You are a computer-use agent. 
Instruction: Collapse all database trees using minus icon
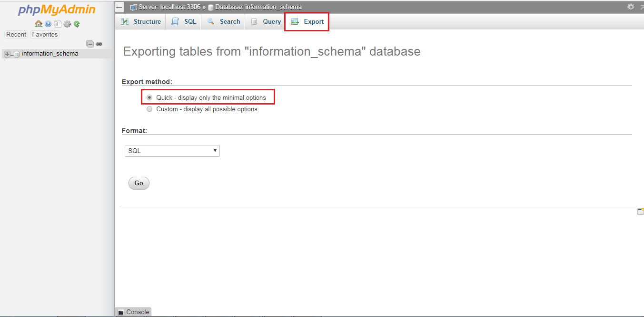(x=90, y=43)
